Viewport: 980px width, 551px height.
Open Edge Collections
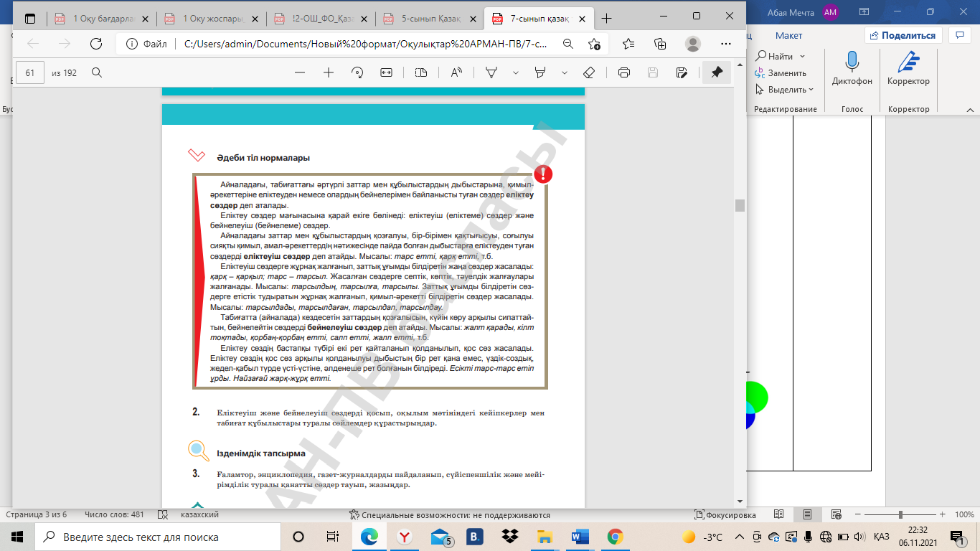point(661,44)
